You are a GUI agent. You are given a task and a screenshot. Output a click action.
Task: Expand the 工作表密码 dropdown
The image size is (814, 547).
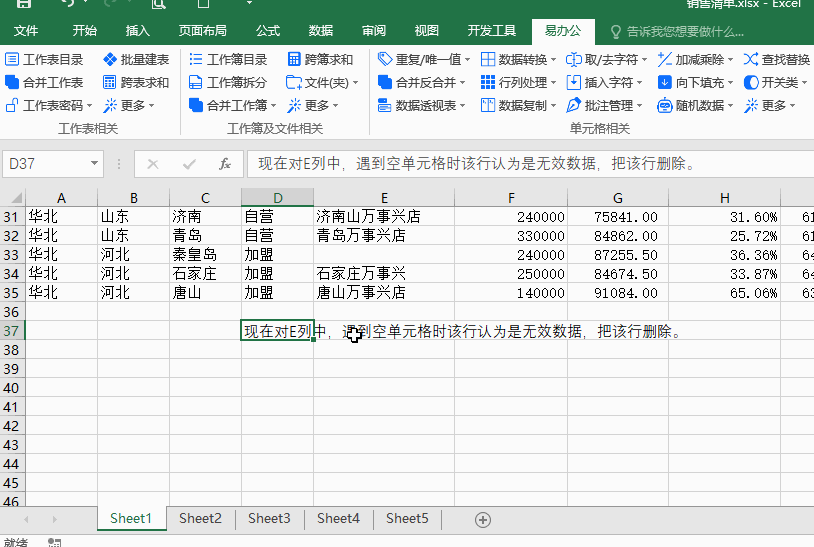point(90,106)
